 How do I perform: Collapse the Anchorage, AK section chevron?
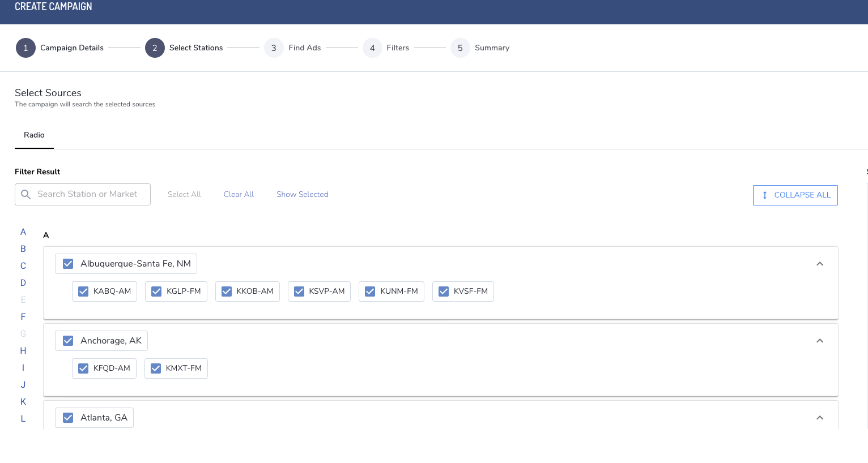pos(819,341)
